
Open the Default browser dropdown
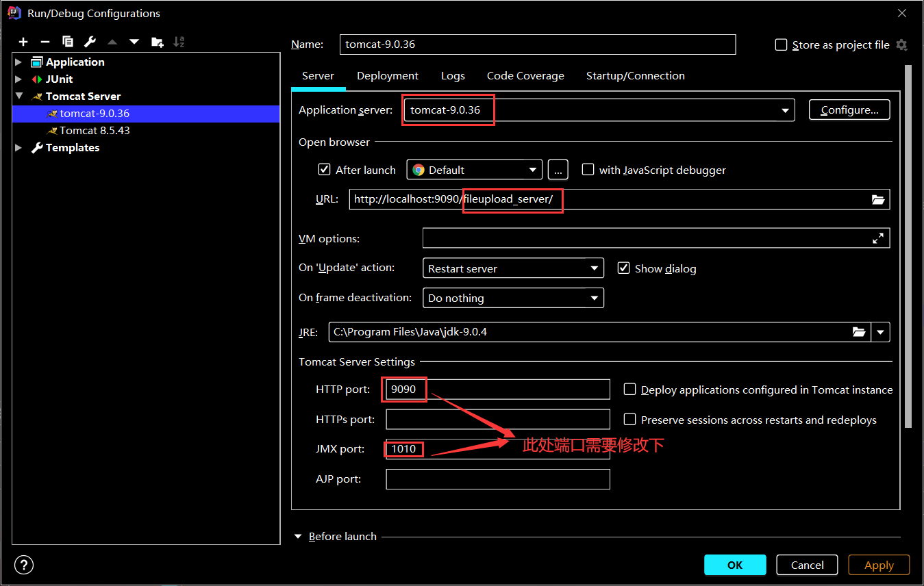[x=474, y=170]
